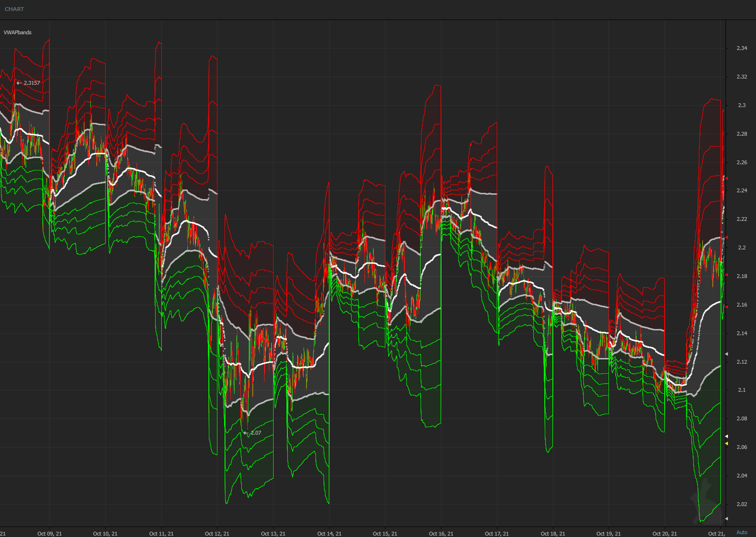Screen dimensions: 756x537
Task: Click the 2.02 price axis label
Action: pyautogui.click(x=742, y=504)
